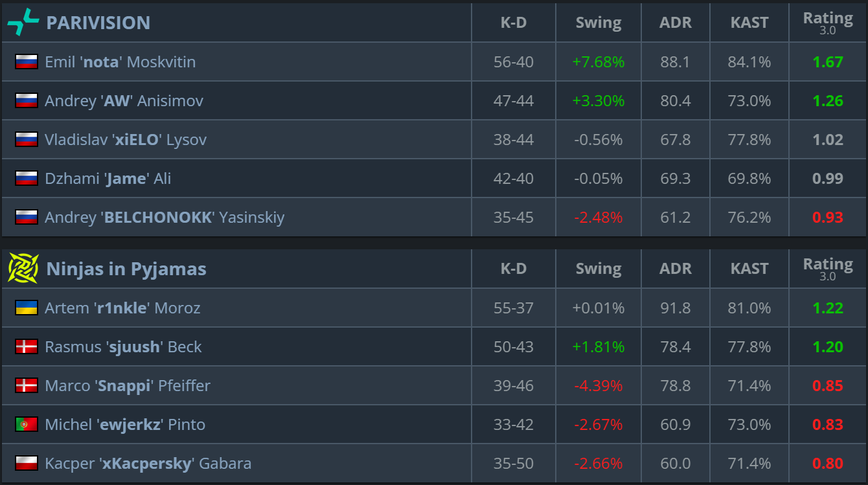The width and height of the screenshot is (868, 485).
Task: Click the Russian flag beside Jame
Action: tap(27, 179)
